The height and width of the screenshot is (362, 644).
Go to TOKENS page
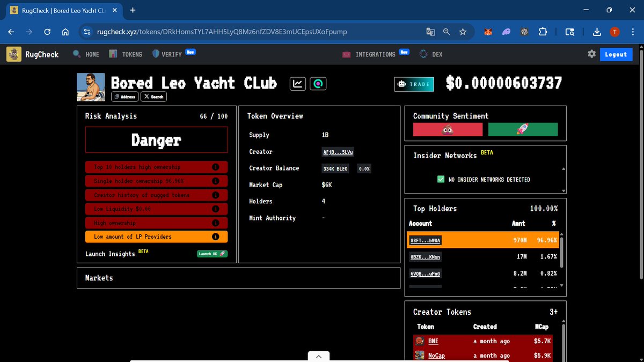pyautogui.click(x=126, y=54)
